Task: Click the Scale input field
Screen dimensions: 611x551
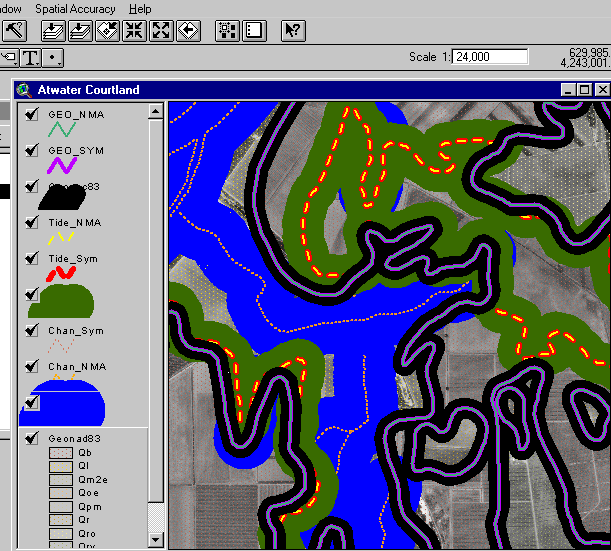Action: click(x=484, y=57)
